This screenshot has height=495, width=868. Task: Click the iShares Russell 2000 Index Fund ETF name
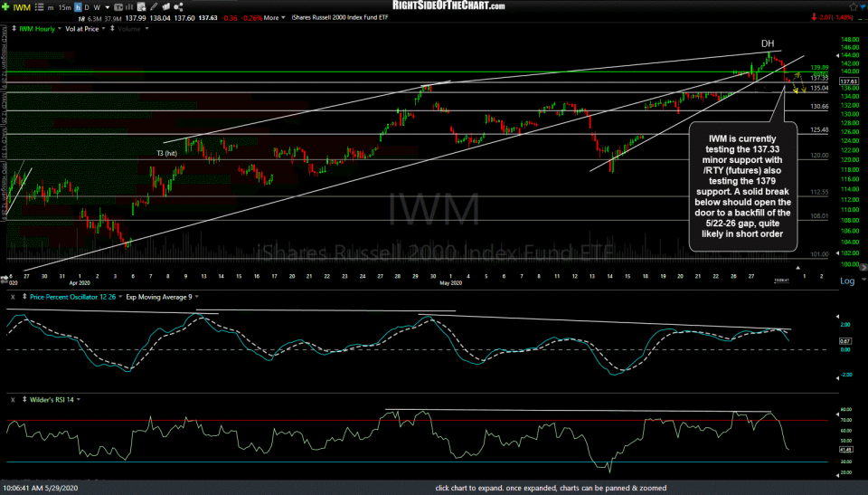click(340, 18)
